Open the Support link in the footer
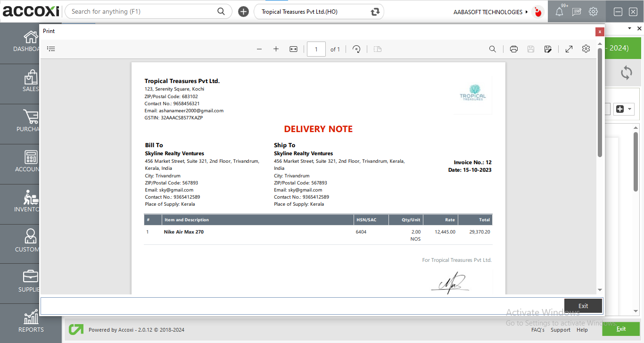 (x=560, y=330)
